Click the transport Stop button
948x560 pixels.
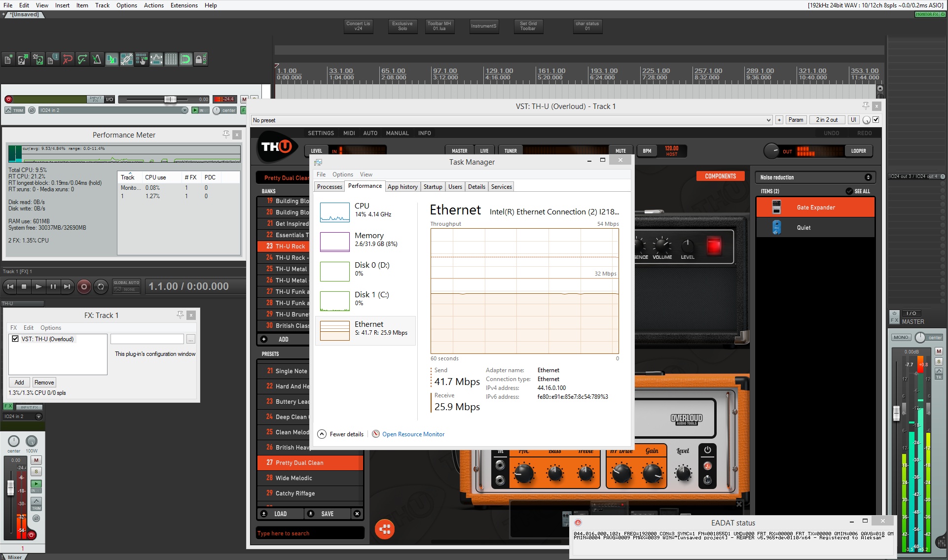(x=24, y=286)
